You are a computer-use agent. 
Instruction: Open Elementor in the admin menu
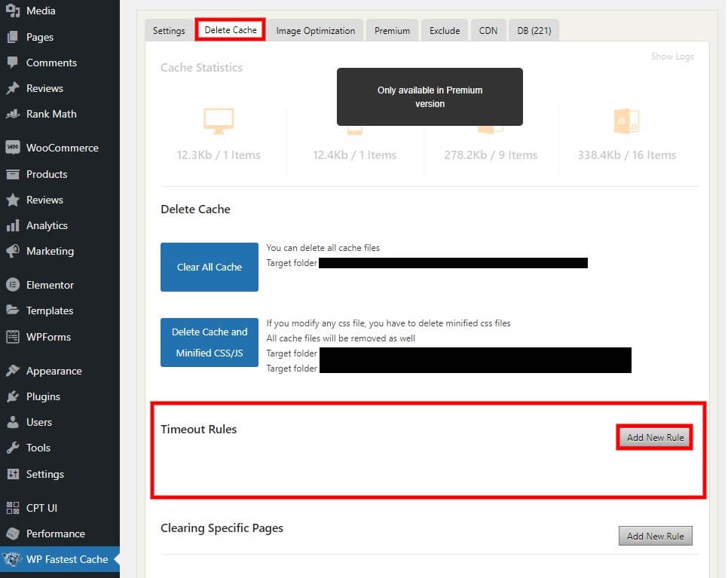coord(50,285)
